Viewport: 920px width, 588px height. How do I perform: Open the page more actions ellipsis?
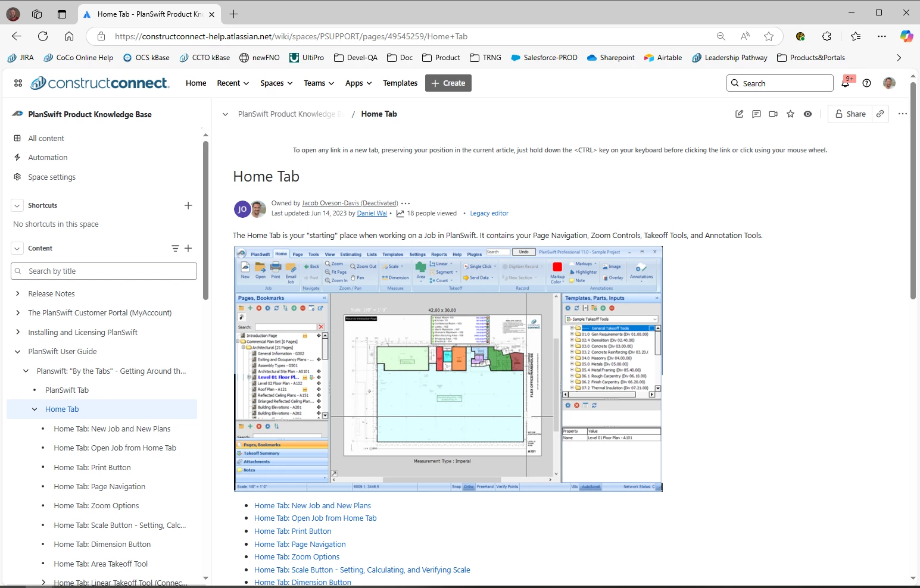tap(903, 114)
